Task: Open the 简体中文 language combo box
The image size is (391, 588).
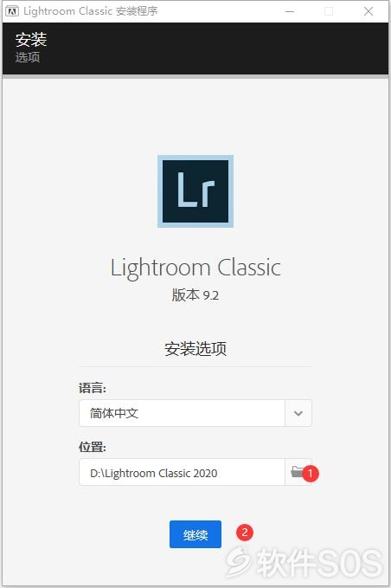Action: click(195, 413)
